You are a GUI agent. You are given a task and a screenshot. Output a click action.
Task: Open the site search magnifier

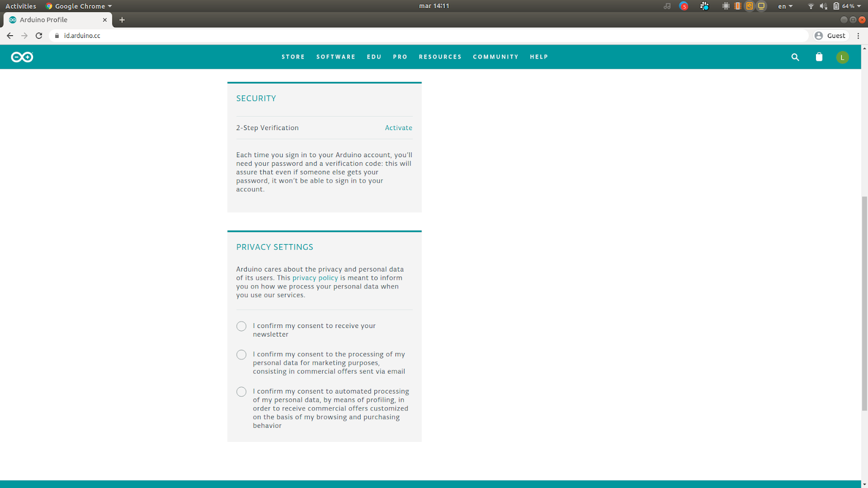[795, 57]
